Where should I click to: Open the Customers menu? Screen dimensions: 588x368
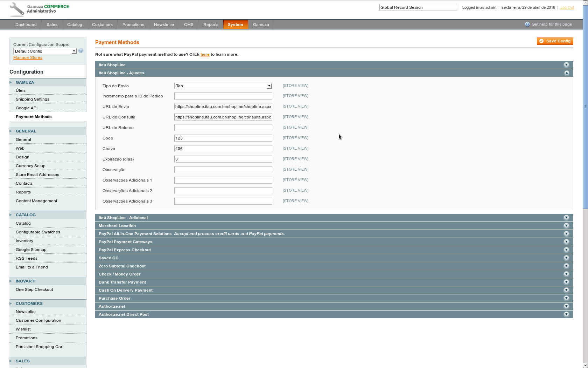(102, 25)
